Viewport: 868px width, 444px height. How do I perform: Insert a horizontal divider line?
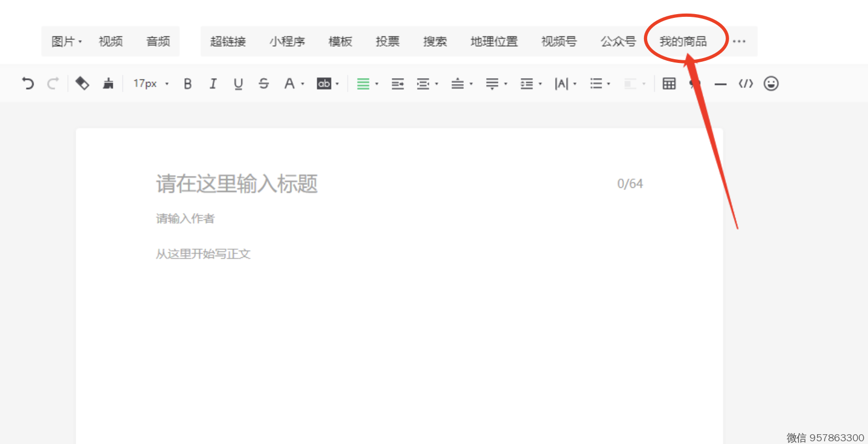720,84
